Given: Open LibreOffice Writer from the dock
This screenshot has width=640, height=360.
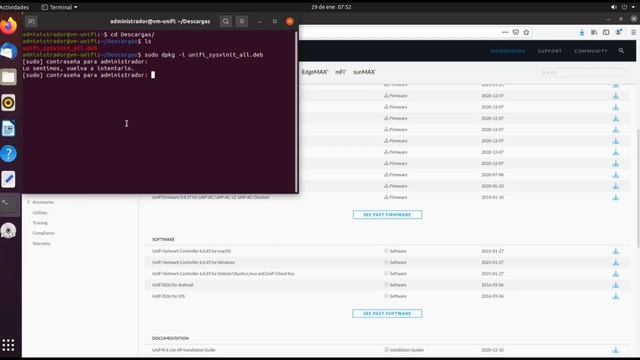Looking at the screenshot, I should tap(9, 129).
